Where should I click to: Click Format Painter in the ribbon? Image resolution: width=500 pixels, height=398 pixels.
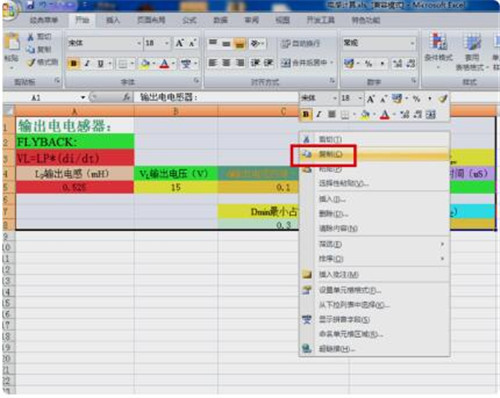coord(42,62)
